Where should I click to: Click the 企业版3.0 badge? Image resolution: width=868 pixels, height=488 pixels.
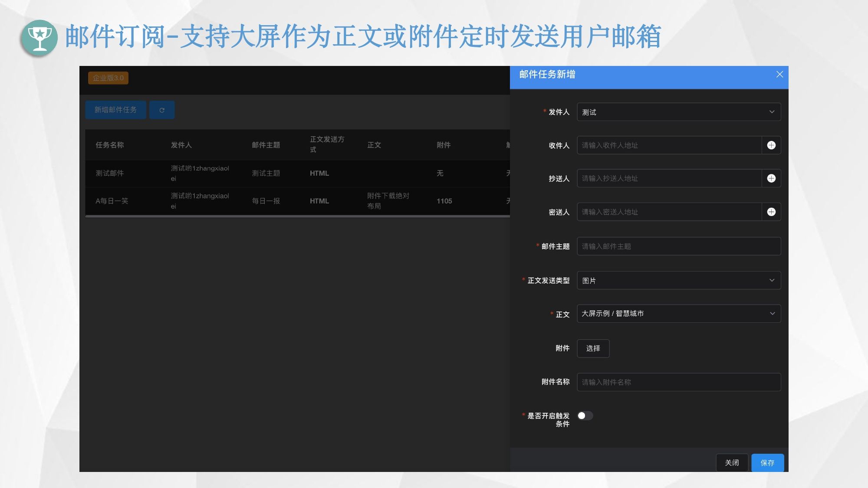[108, 78]
